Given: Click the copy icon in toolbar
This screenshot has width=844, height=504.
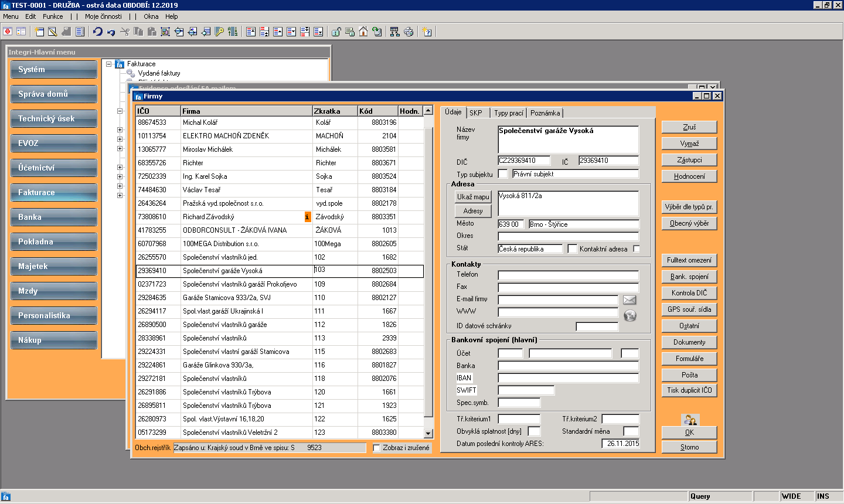Looking at the screenshot, I should pyautogui.click(x=138, y=32).
